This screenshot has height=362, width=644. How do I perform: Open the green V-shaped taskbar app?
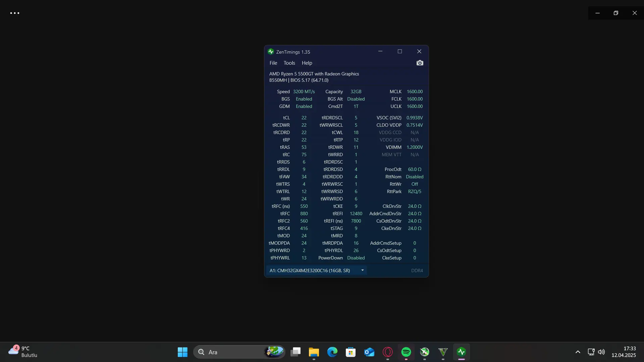[x=443, y=352]
